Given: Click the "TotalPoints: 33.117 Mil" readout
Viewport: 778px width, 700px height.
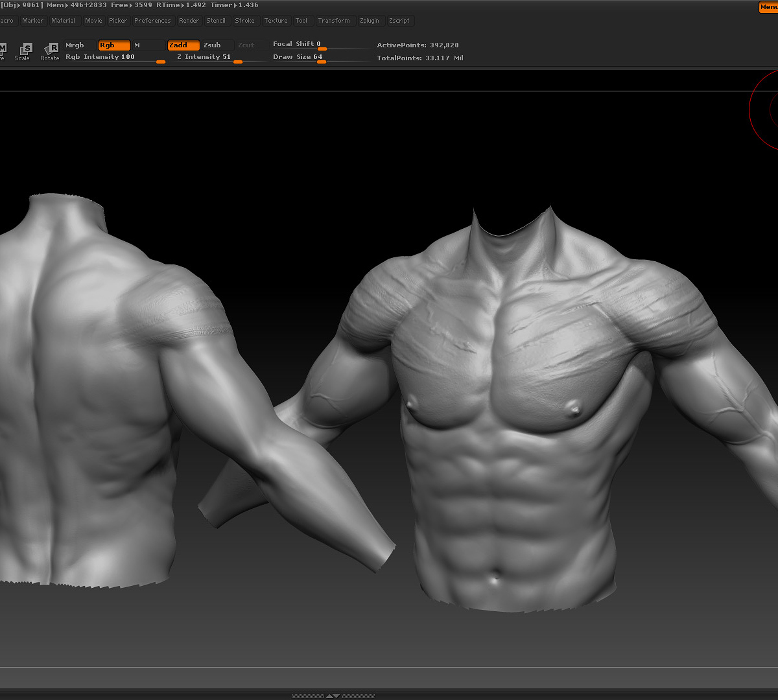Looking at the screenshot, I should click(420, 58).
